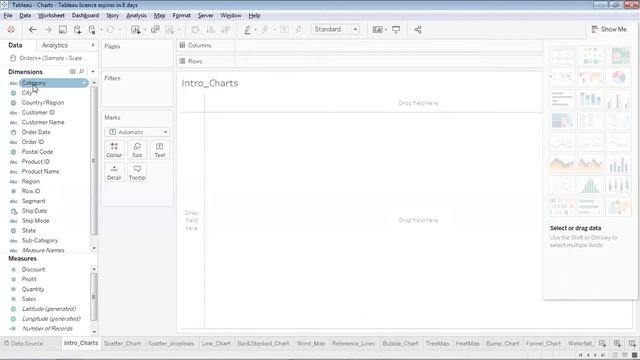Switch to the Data pane tab
This screenshot has height=360, width=640.
click(x=15, y=45)
